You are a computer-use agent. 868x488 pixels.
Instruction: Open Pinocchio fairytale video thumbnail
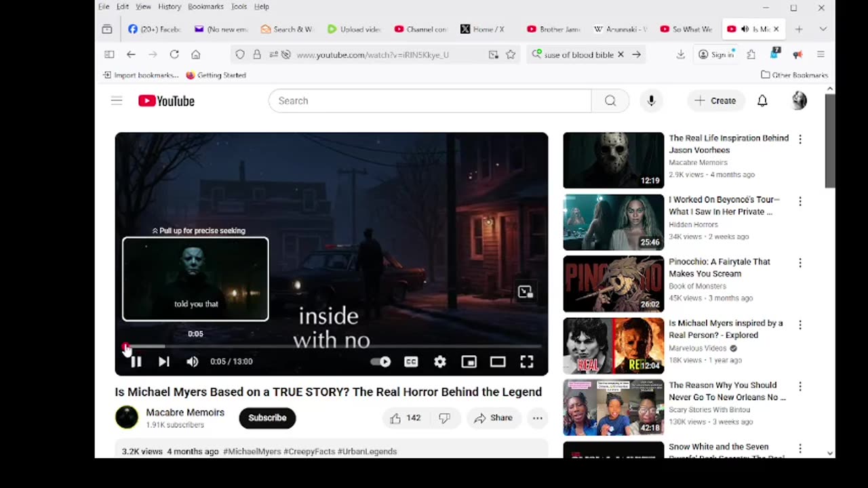(614, 284)
